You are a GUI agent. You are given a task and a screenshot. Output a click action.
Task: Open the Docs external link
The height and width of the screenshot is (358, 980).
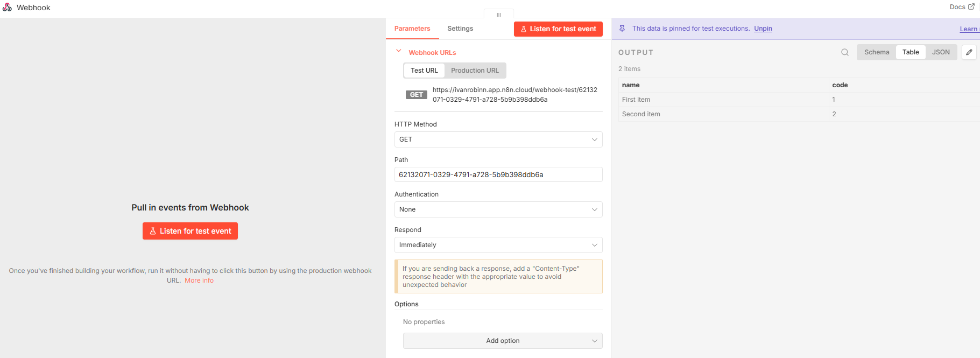coord(962,7)
